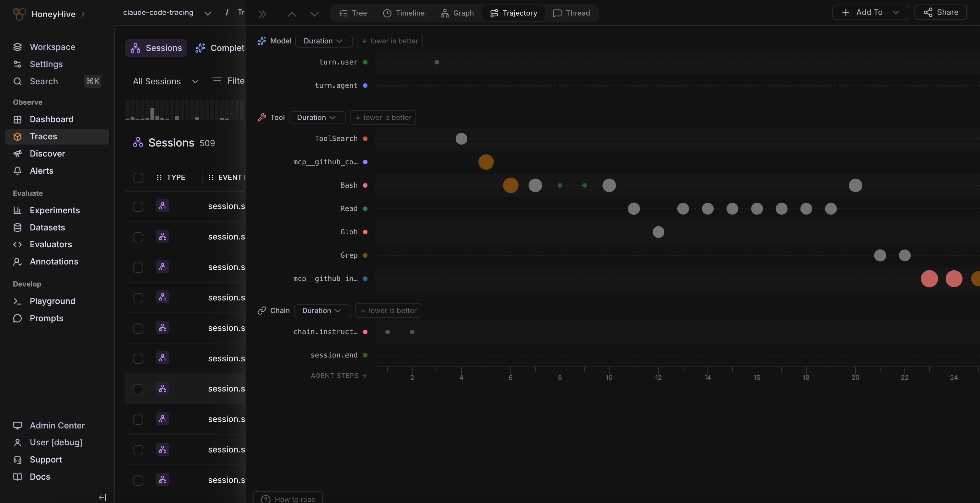The height and width of the screenshot is (503, 980).
Task: Click the Admin Center monitor icon
Action: pos(17,426)
